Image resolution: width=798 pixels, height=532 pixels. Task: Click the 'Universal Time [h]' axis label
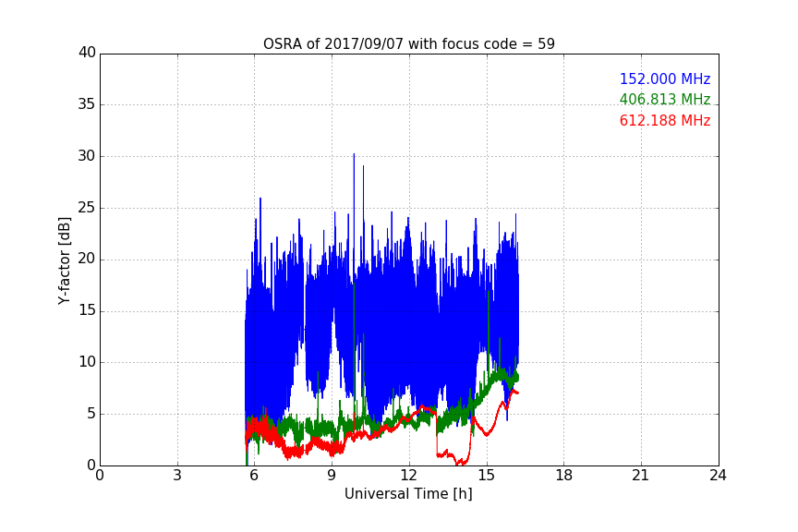(408, 494)
